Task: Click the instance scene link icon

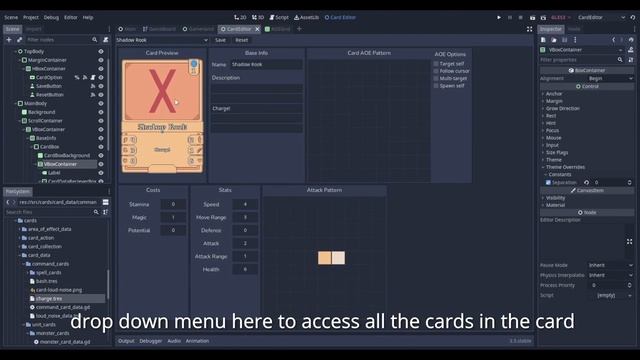Action: click(19, 40)
